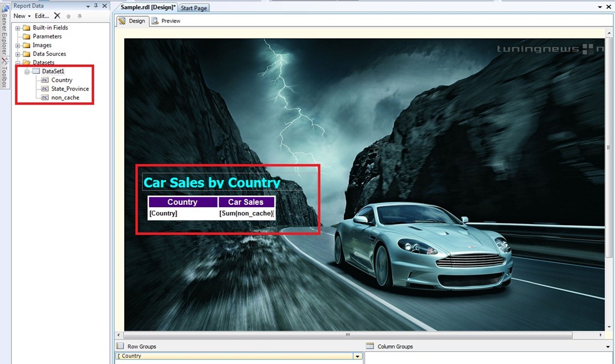Select the Car Sales header cell

point(246,202)
